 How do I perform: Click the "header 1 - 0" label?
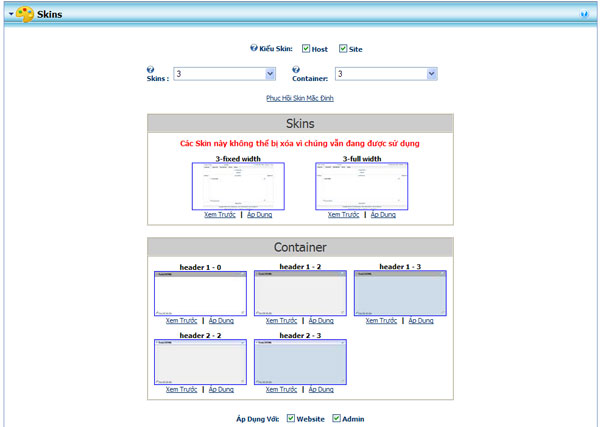pyautogui.click(x=201, y=267)
